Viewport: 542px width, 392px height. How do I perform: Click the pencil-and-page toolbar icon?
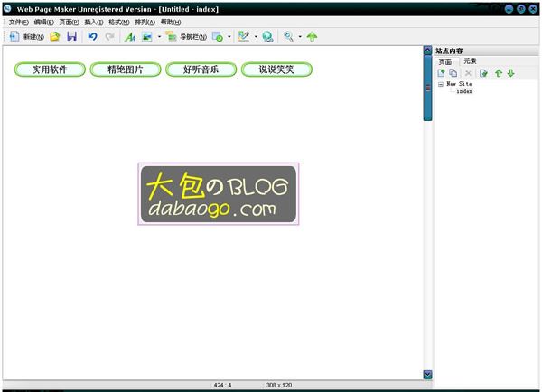click(x=244, y=36)
